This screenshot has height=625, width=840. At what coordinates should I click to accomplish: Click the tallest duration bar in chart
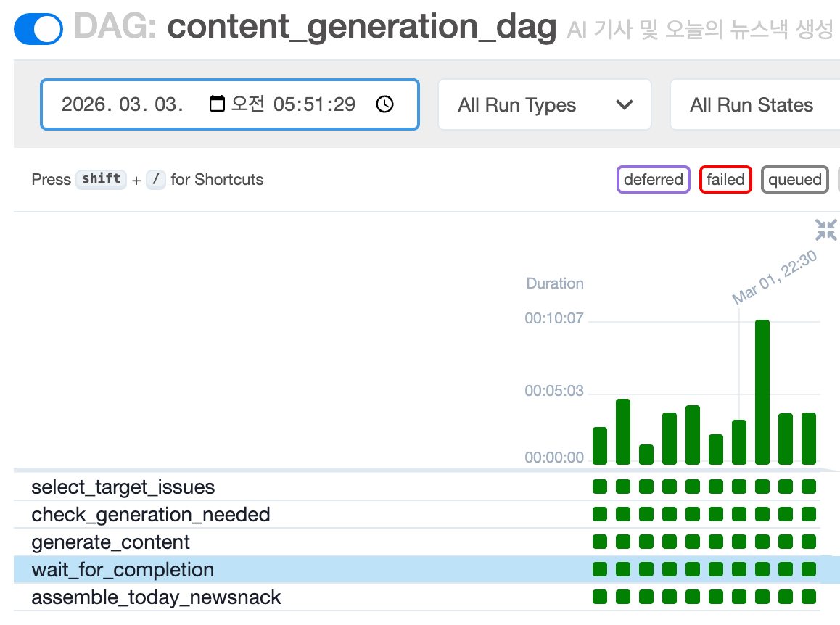click(762, 392)
